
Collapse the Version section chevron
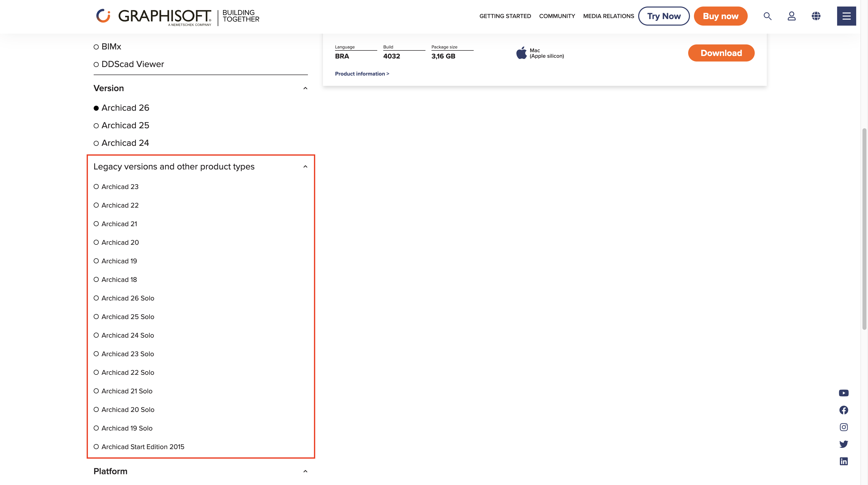click(305, 88)
